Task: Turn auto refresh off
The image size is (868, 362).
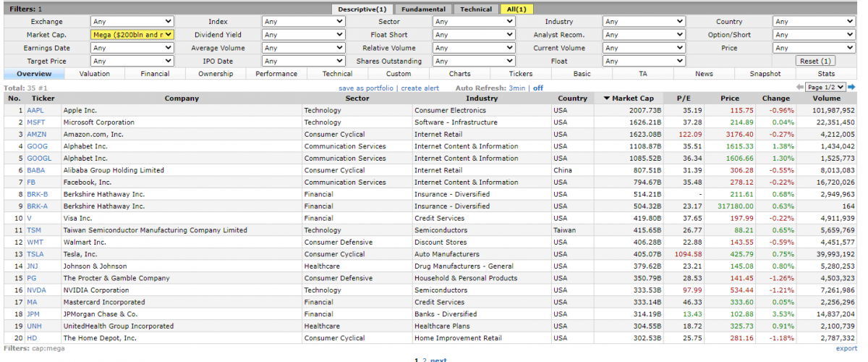Action: click(x=537, y=88)
